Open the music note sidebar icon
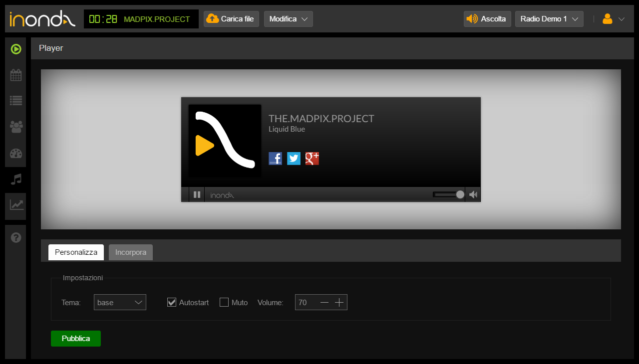The height and width of the screenshot is (364, 639). 16,179
